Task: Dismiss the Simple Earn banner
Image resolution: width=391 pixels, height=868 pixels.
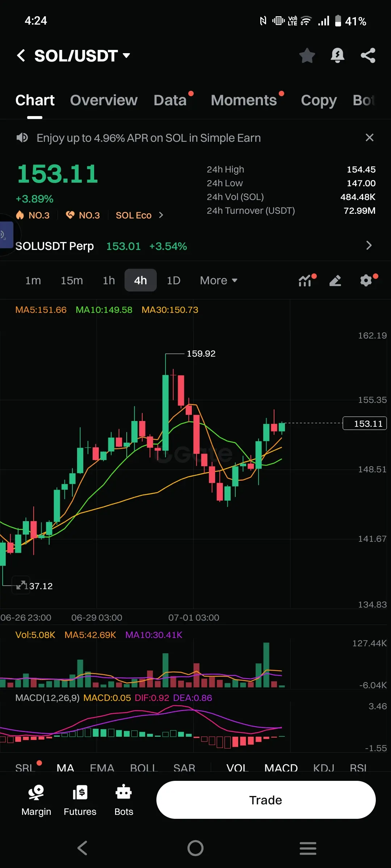Action: coord(369,137)
